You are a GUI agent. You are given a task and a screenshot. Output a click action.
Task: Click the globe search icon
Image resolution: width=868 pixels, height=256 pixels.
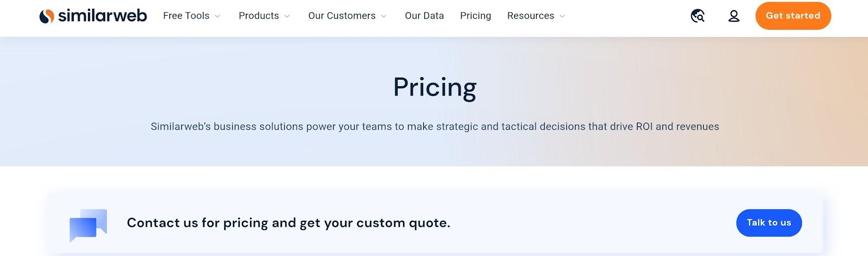pyautogui.click(x=698, y=16)
